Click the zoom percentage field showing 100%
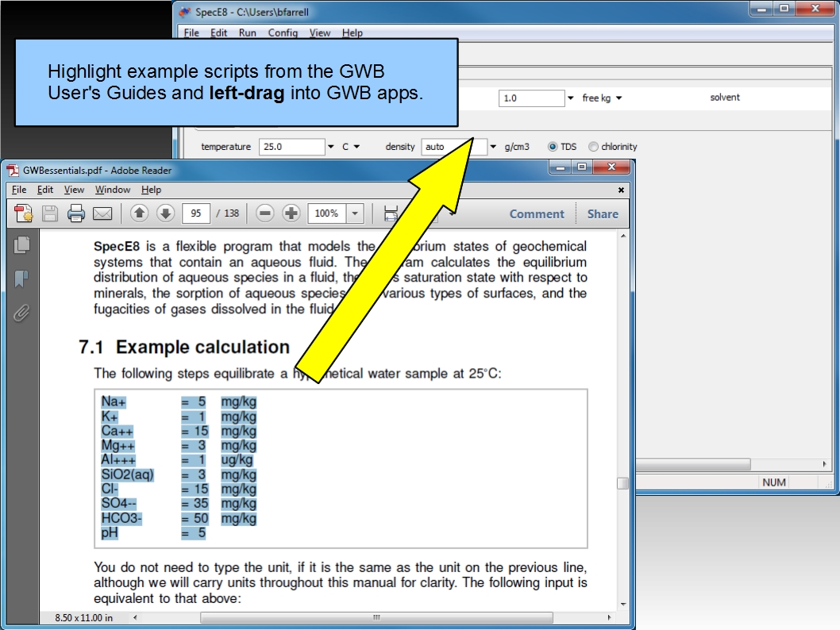The height and width of the screenshot is (630, 840). 327,213
